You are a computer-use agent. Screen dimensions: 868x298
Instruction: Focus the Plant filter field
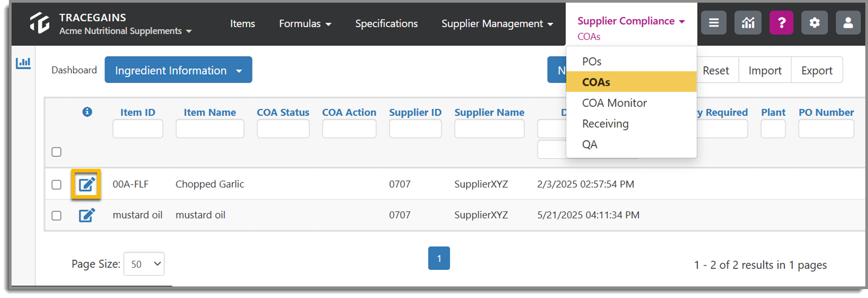point(773,129)
